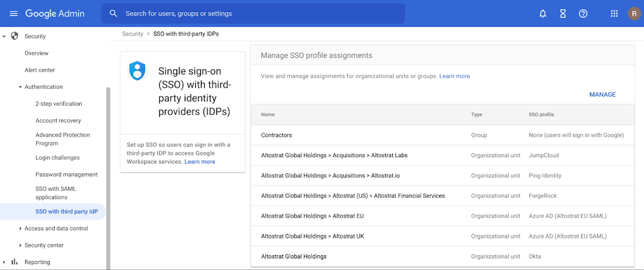Click the notifications bell icon
Screen dimensions: 644x270
tap(543, 14)
